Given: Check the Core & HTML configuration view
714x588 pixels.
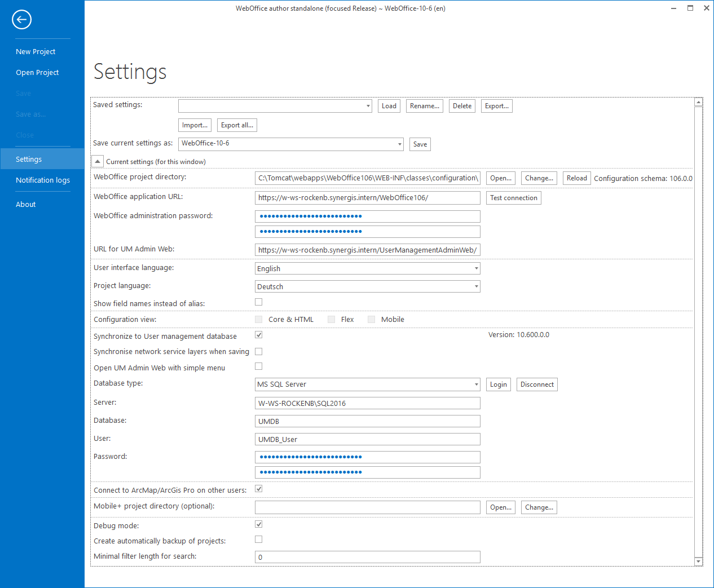Looking at the screenshot, I should point(258,319).
